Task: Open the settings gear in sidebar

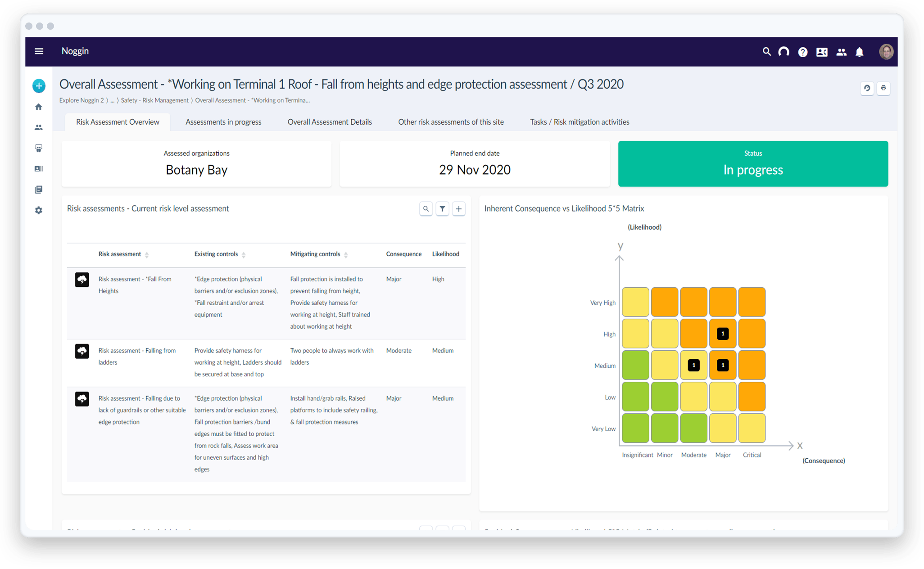Action: (39, 210)
